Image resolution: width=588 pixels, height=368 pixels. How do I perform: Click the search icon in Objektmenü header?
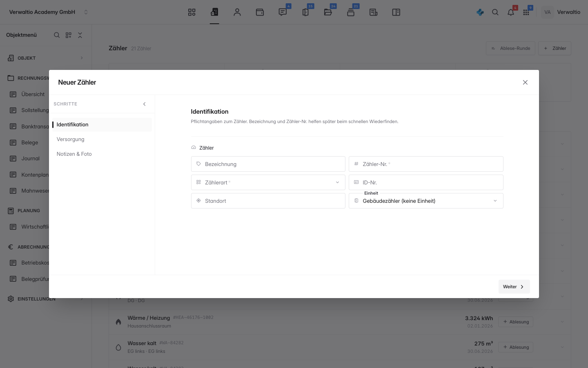click(57, 35)
